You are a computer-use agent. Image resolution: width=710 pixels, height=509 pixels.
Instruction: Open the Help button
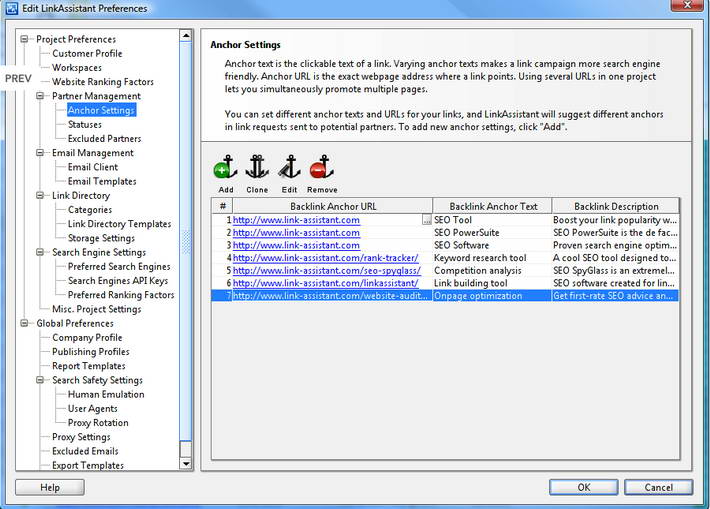coord(50,488)
